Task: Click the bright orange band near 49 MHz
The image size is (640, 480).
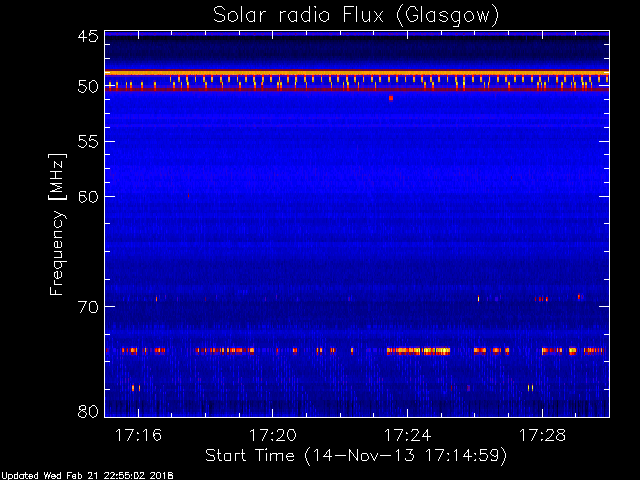Action: (x=357, y=73)
